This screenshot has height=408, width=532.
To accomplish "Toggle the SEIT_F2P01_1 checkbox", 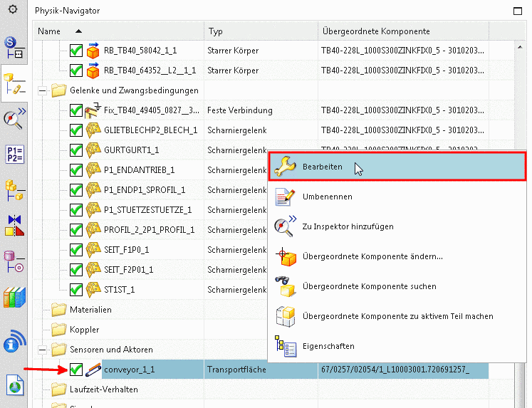I will [76, 270].
